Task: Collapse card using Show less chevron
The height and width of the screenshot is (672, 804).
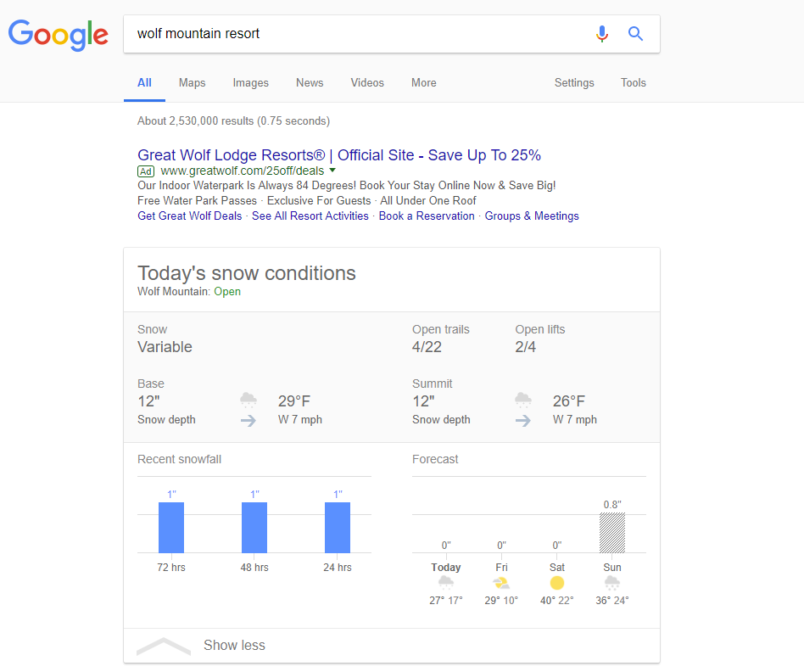Action: tap(164, 646)
